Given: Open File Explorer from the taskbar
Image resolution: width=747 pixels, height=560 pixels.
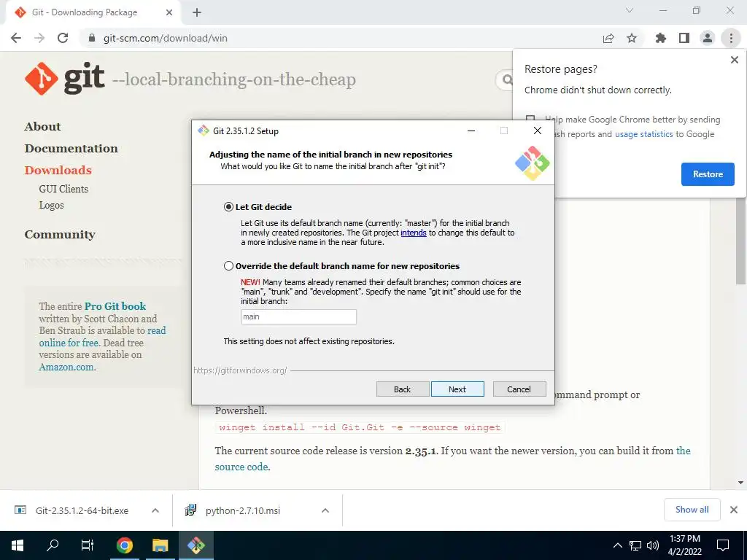Looking at the screenshot, I should [160, 545].
